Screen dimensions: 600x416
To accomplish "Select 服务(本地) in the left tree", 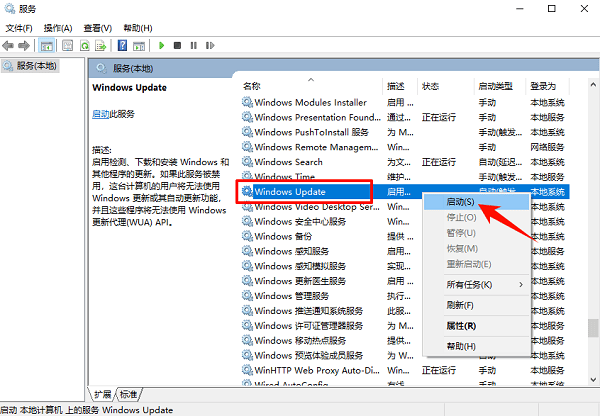I will [30, 66].
